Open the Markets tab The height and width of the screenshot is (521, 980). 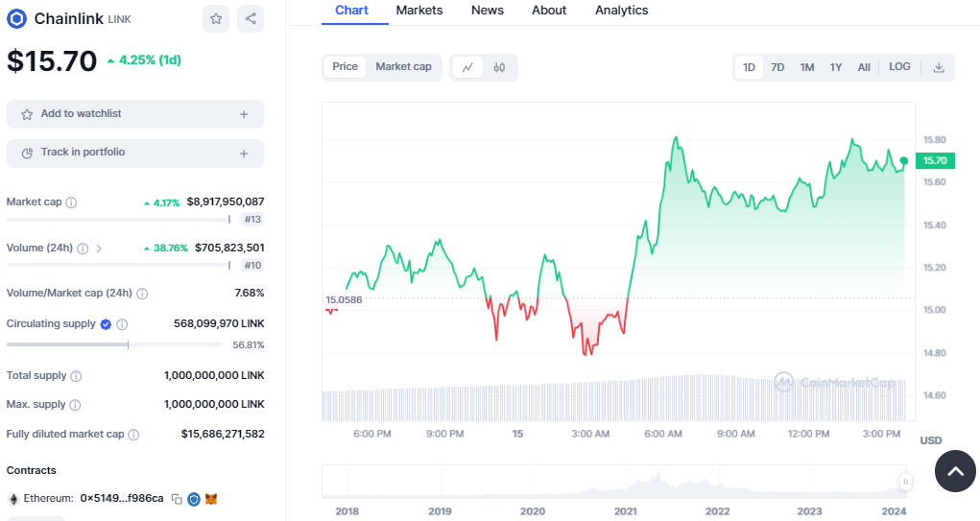point(419,11)
